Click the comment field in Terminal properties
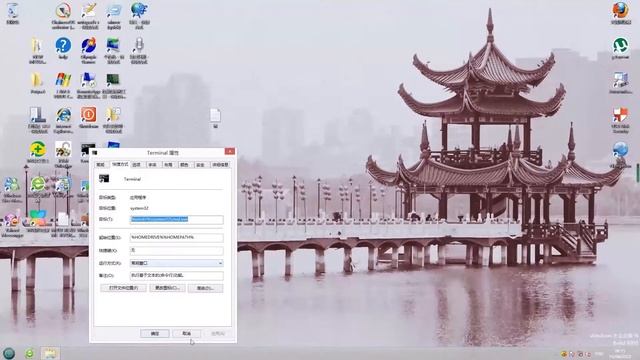The height and width of the screenshot is (360, 640). [x=177, y=276]
